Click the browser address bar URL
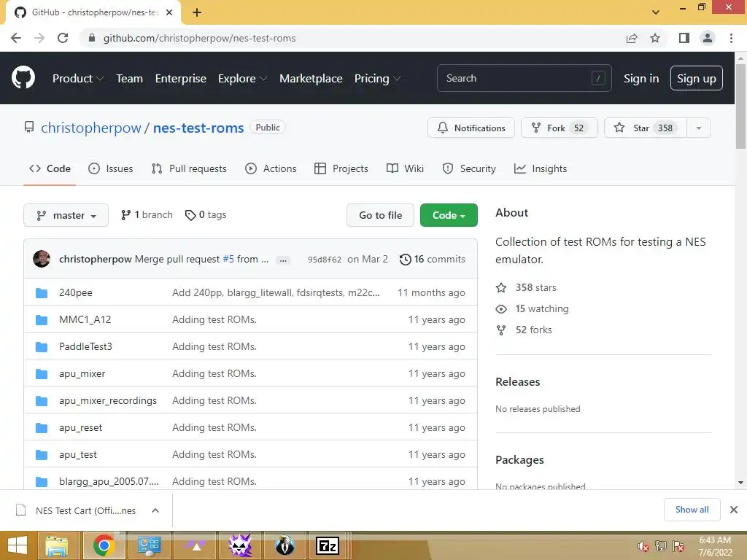This screenshot has height=560, width=747. (200, 38)
